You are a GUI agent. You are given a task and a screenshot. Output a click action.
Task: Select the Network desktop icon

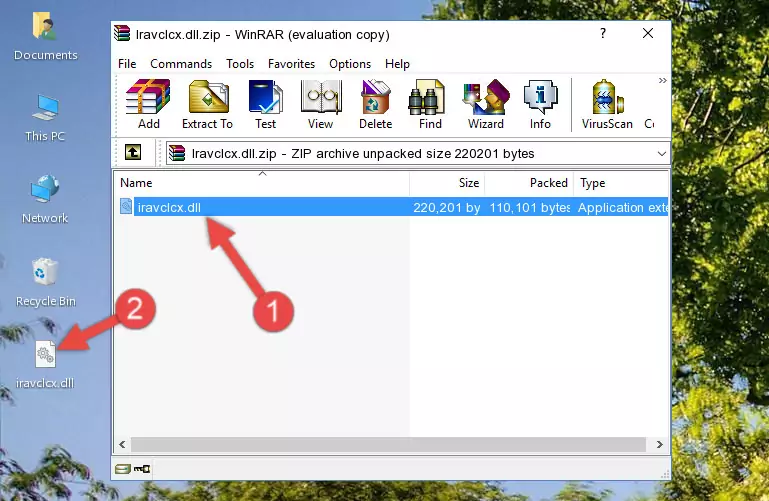coord(45,200)
